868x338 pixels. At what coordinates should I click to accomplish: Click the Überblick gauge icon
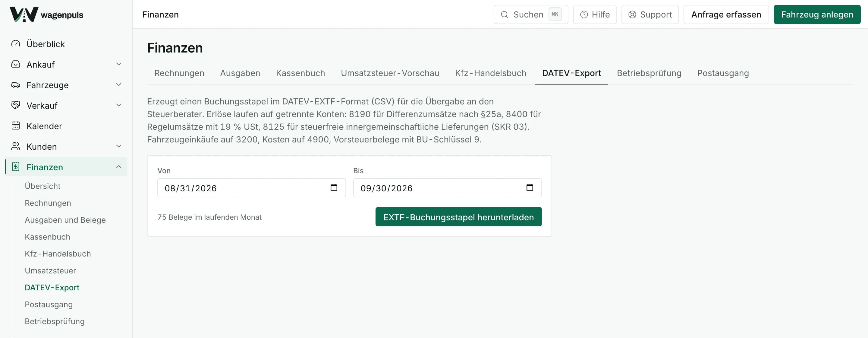tap(15, 44)
